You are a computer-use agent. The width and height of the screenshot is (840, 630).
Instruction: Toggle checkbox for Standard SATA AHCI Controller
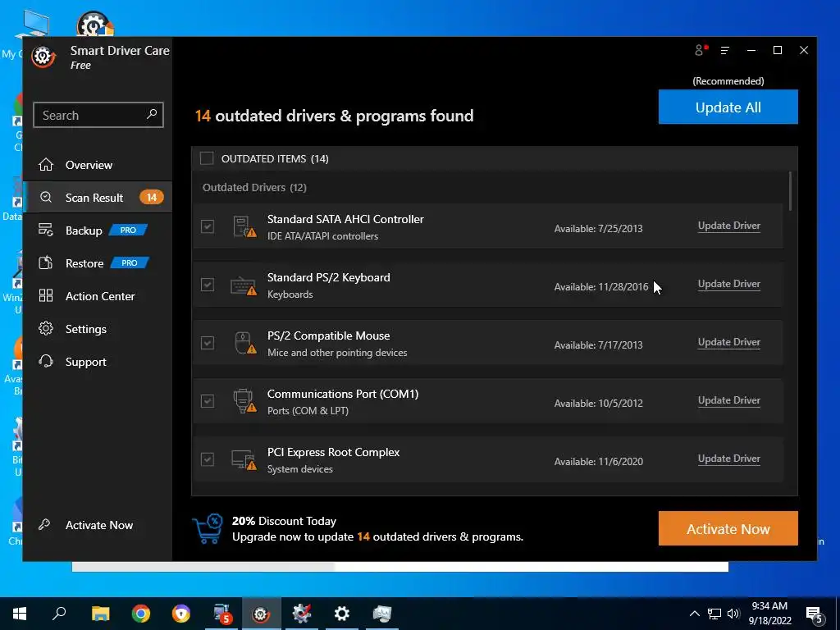tap(208, 226)
